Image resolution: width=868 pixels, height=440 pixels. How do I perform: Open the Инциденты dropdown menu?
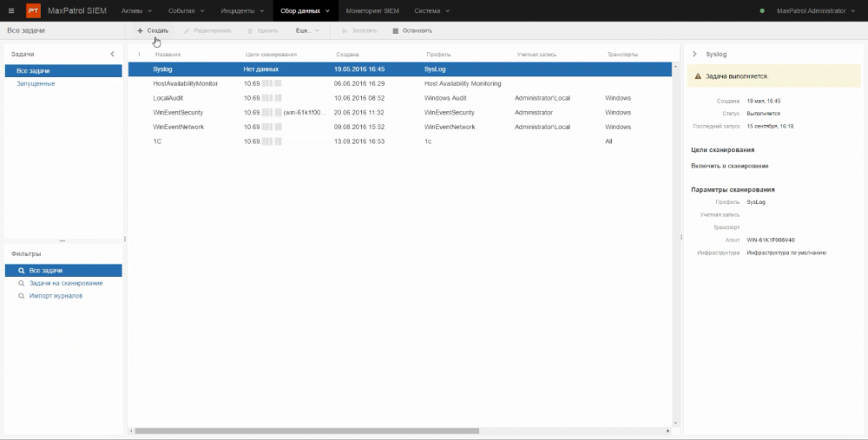(x=242, y=10)
